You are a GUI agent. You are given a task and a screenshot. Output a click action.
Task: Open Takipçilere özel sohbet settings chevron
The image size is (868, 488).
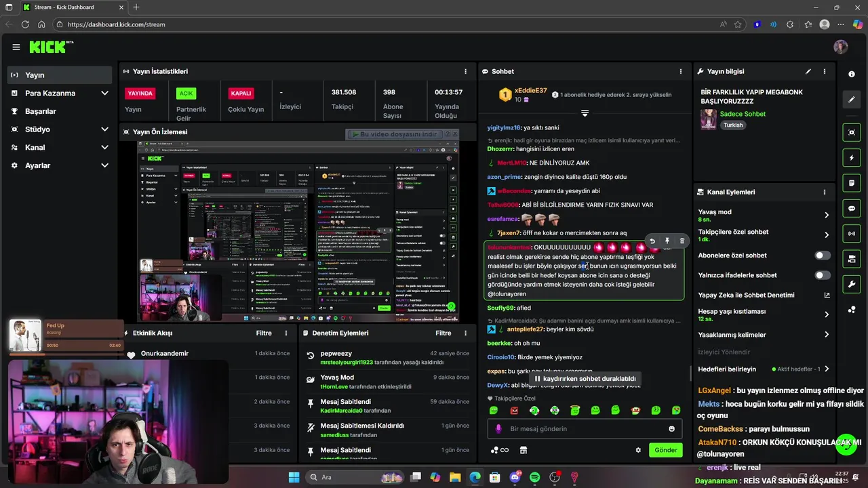827,235
